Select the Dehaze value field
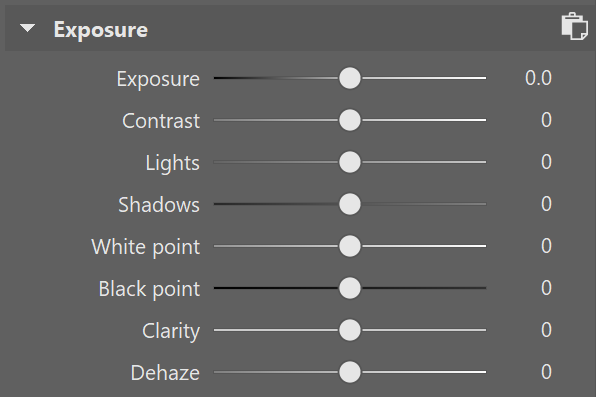The image size is (596, 397). coord(546,372)
